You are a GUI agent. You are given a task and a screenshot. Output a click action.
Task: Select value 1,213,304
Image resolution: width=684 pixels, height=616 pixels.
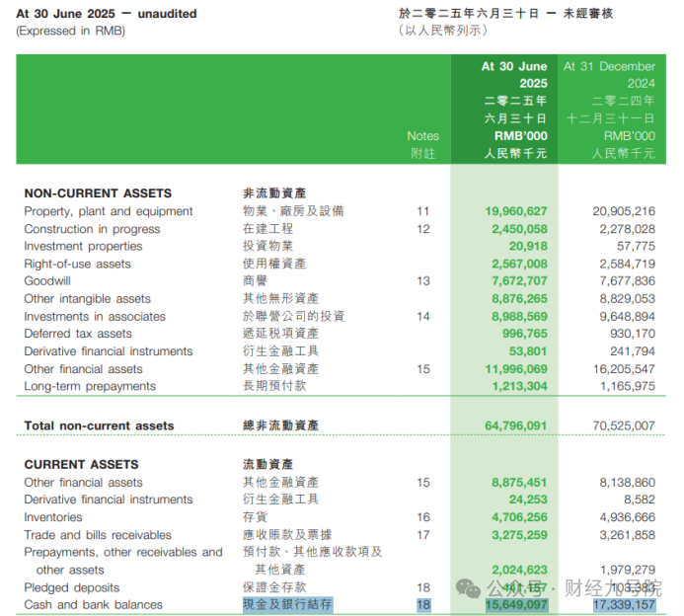519,387
